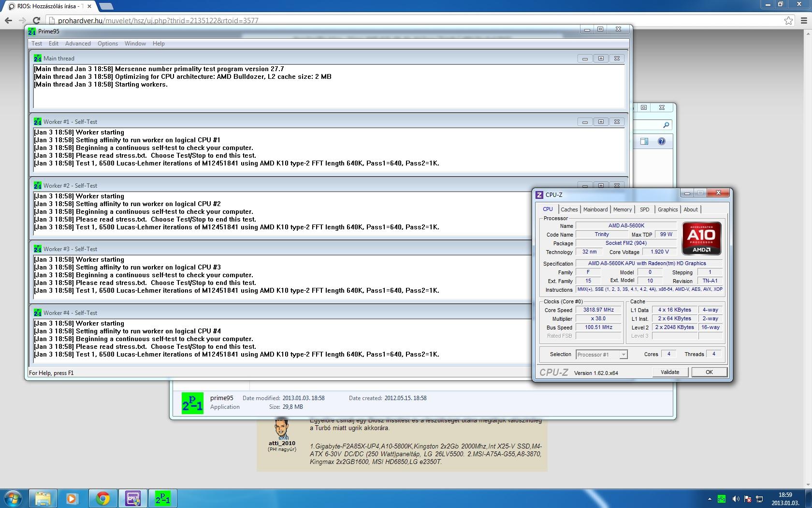This screenshot has width=812, height=508.
Task: Switch to the SPD tab in CPU-Z
Action: (x=644, y=209)
